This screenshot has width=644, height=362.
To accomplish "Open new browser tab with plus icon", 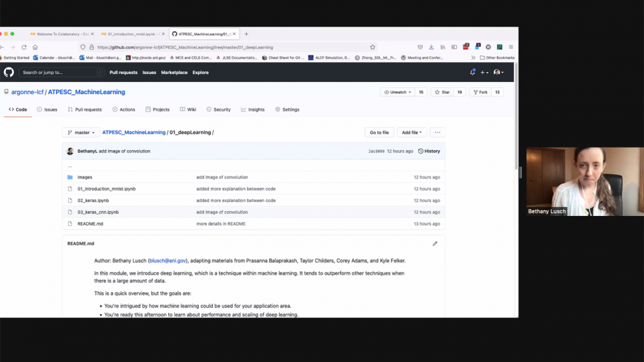I will coord(246,34).
